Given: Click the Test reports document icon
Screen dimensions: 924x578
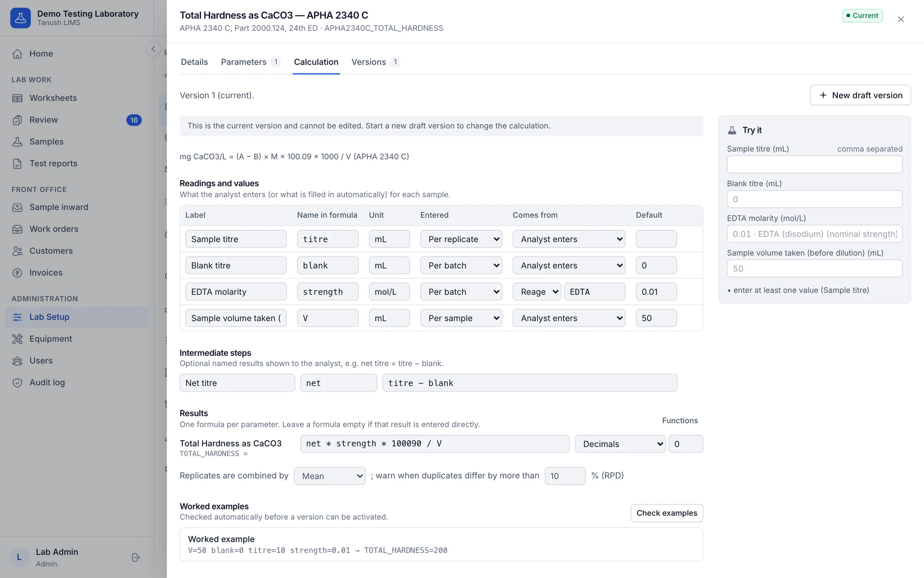Looking at the screenshot, I should tap(17, 164).
